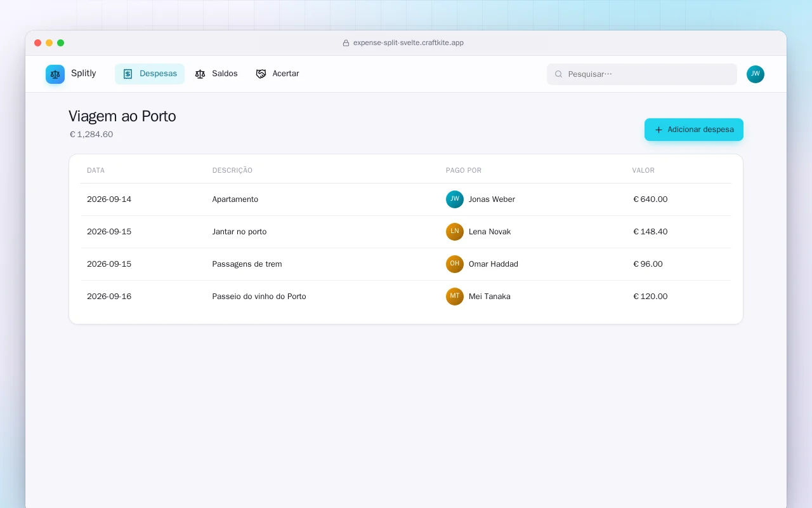The width and height of the screenshot is (812, 508).
Task: Go to the Acertar tab
Action: [278, 74]
